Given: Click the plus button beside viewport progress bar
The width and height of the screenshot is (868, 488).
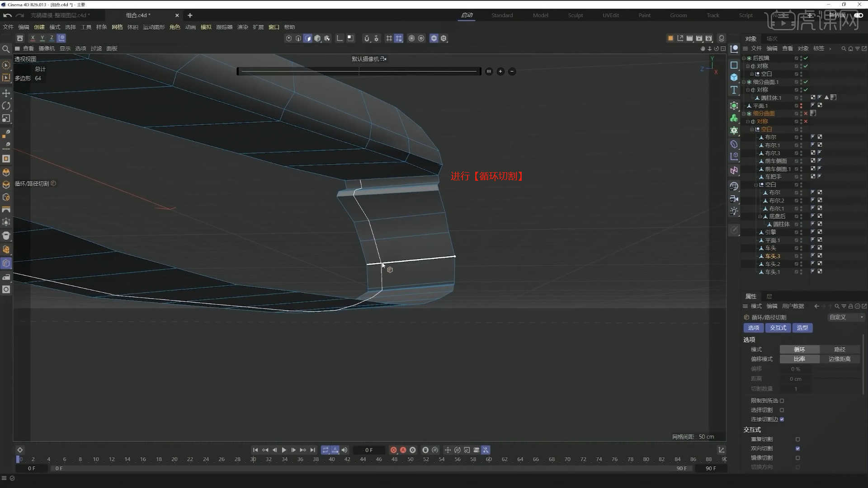Looking at the screenshot, I should click(500, 71).
